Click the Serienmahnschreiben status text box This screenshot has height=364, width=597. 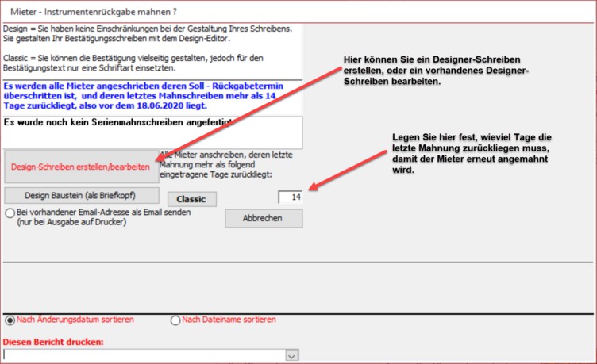pos(151,132)
